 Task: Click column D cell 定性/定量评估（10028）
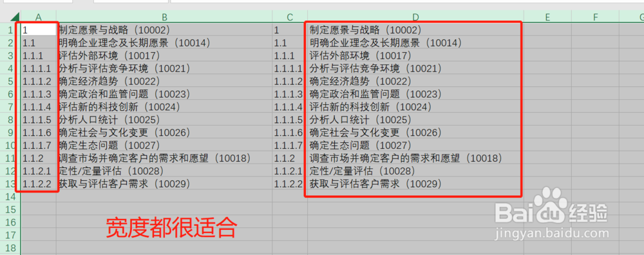(x=415, y=171)
